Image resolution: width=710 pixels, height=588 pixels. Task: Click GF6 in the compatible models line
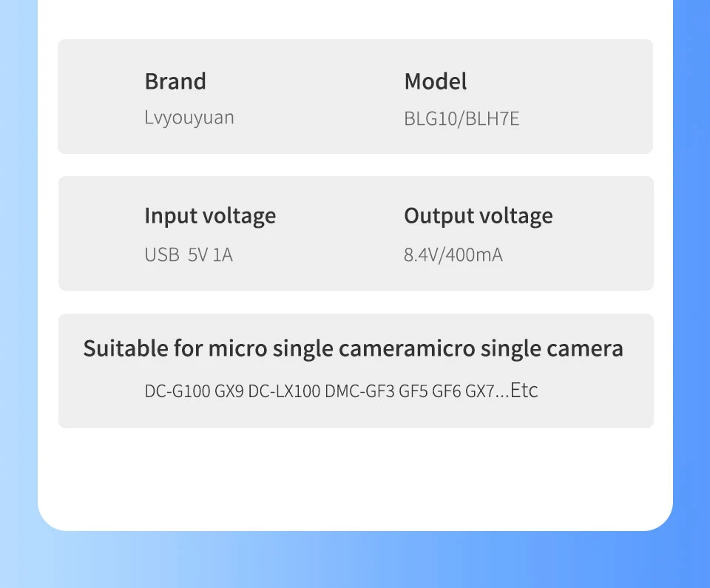tap(447, 391)
